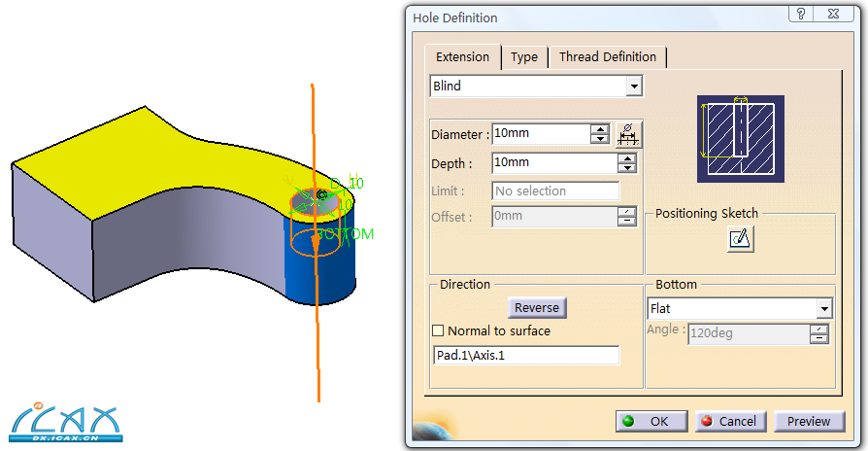Click the Pad.1\Axis.1 direction field
The width and height of the screenshot is (868, 451).
(x=526, y=355)
